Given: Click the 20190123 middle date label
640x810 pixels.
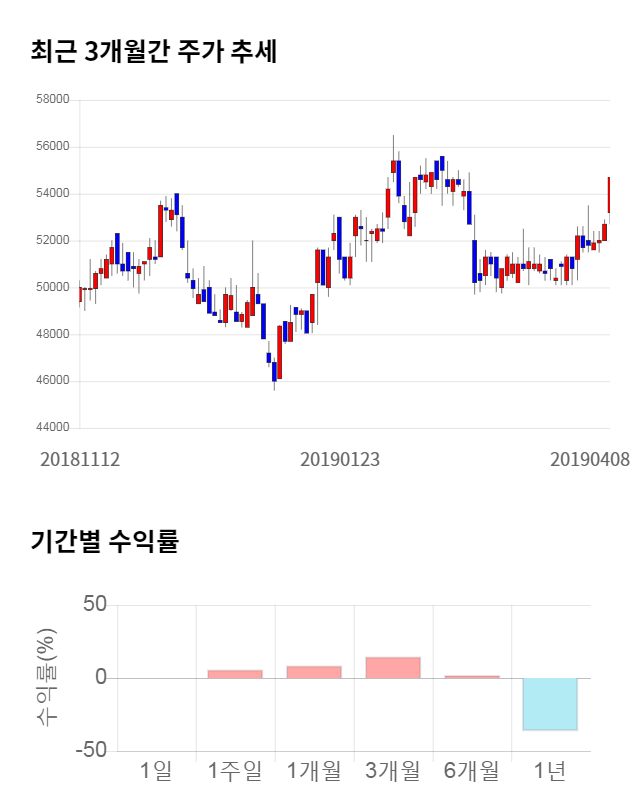Looking at the screenshot, I should point(340,460).
